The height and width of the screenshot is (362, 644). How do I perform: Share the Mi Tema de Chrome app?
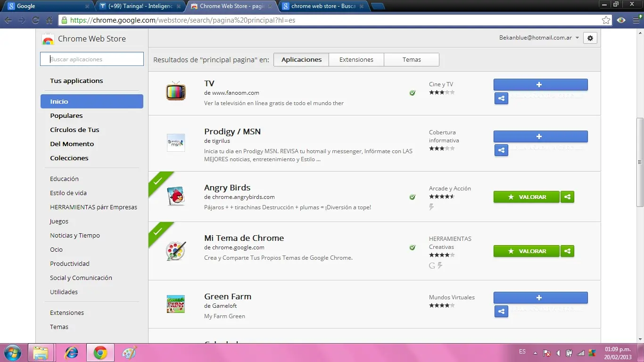click(x=568, y=251)
